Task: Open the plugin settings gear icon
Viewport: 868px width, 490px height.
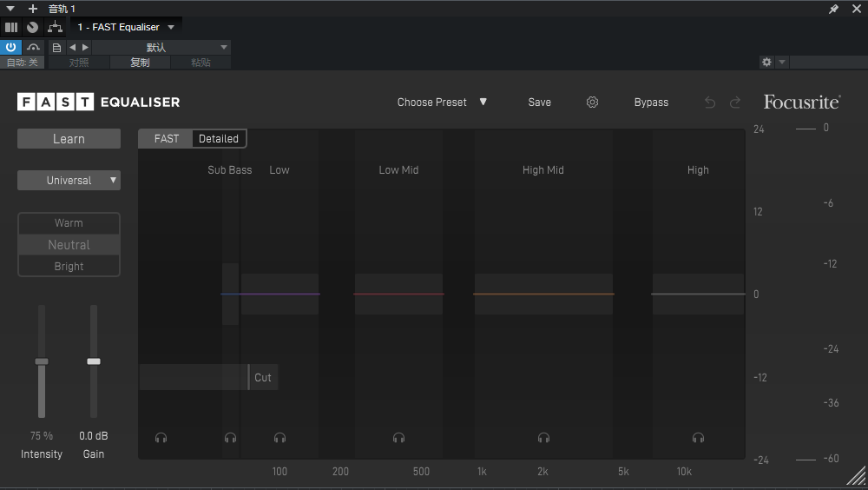Action: coord(592,102)
